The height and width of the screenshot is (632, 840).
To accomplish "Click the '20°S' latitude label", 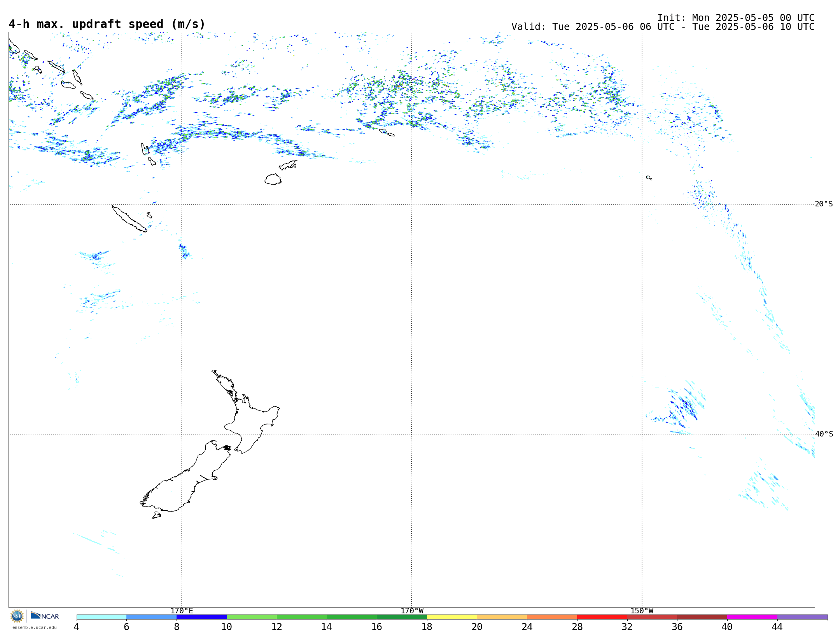I will click(824, 204).
